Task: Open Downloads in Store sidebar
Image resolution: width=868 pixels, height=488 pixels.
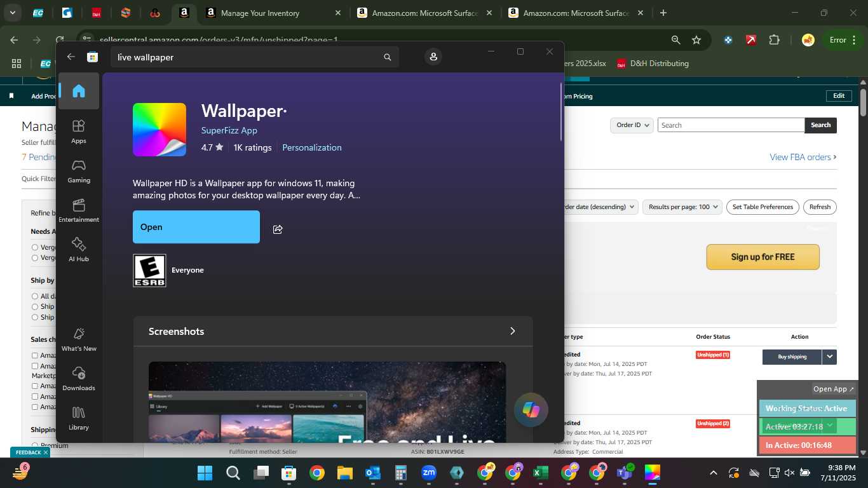Action: pos(79,379)
